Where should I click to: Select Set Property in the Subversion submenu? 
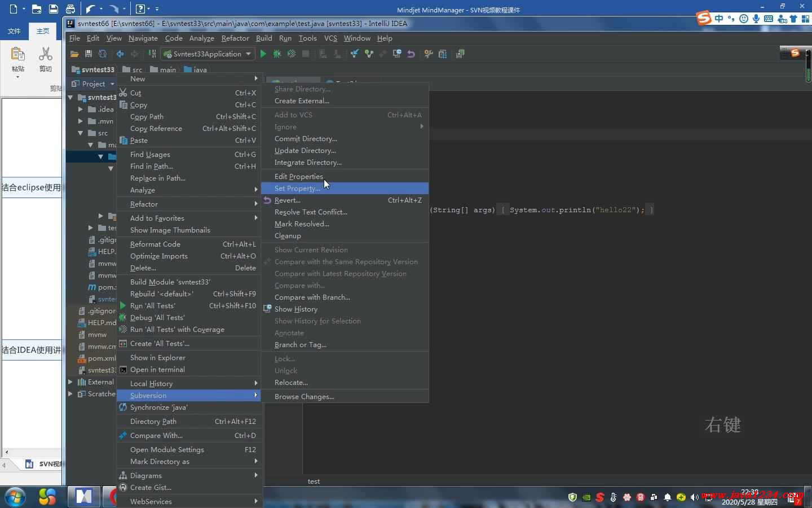345,188
